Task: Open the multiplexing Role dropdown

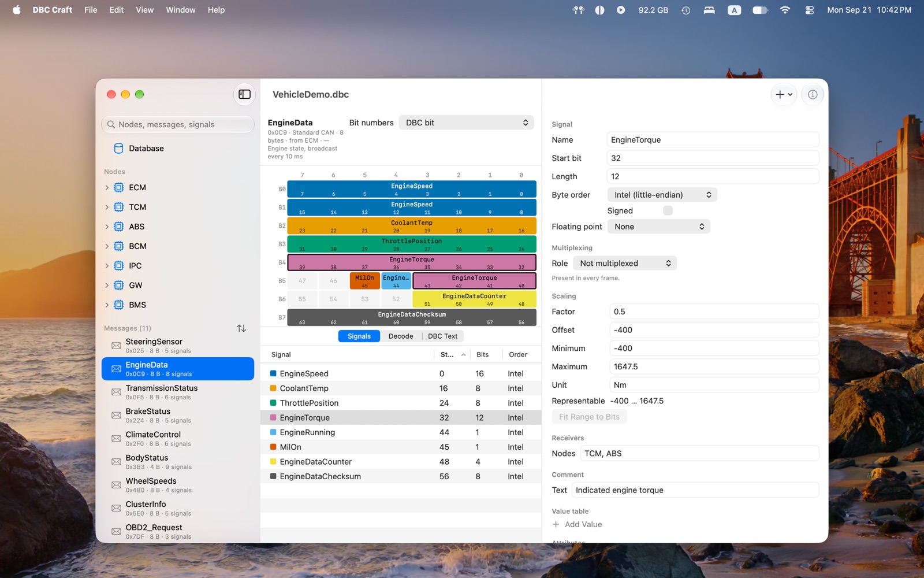Action: pos(624,263)
